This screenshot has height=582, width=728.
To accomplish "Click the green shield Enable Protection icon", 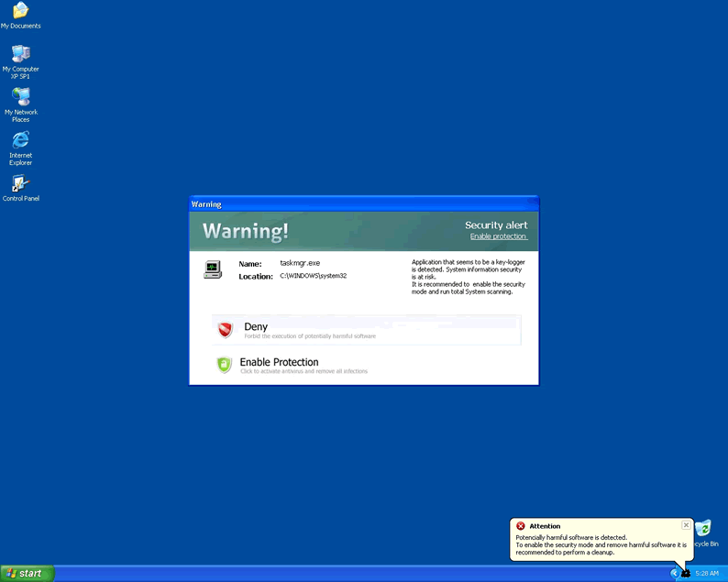I will pos(225,365).
